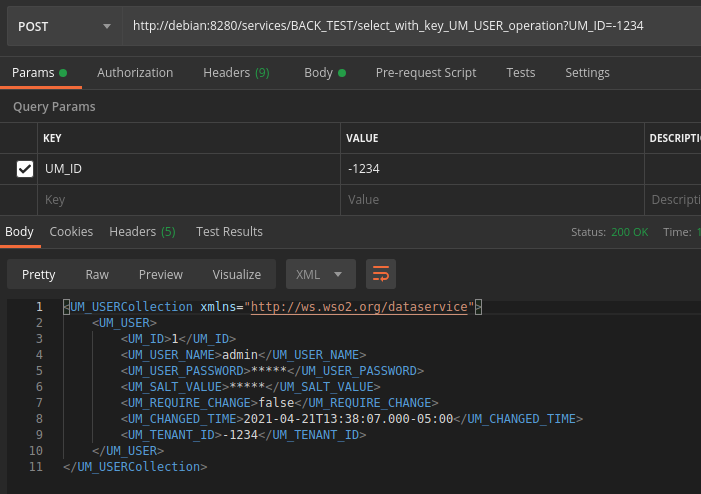Click the wso2 dataservice namespace link
The width and height of the screenshot is (701, 494).
click(x=360, y=307)
